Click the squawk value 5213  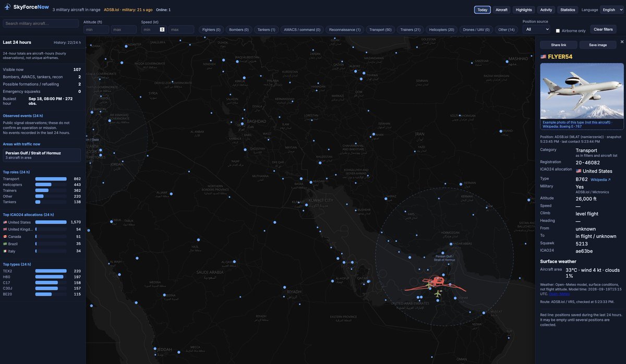(582, 243)
